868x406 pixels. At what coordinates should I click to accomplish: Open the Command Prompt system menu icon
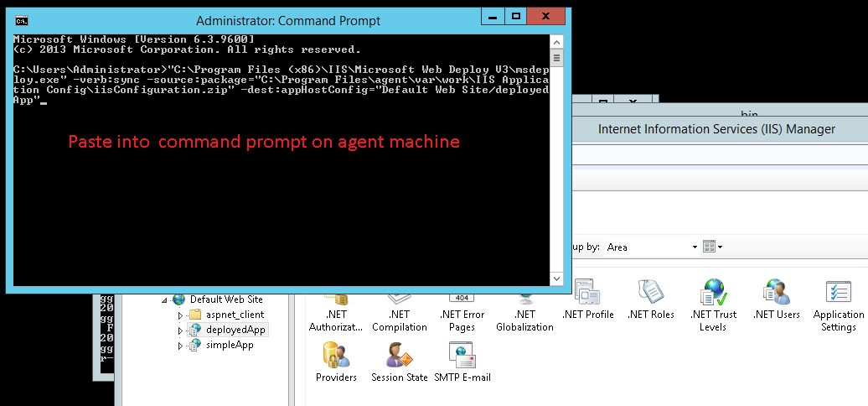pyautogui.click(x=22, y=20)
